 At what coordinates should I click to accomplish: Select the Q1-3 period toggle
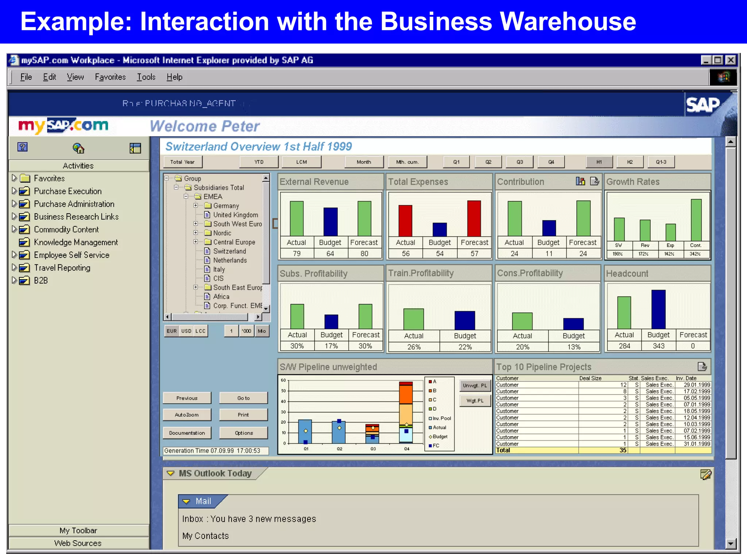click(661, 162)
